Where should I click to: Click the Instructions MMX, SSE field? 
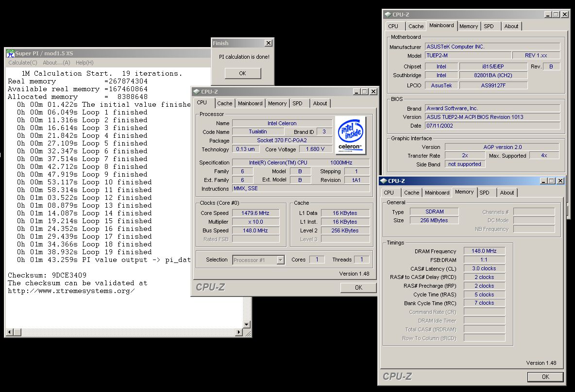click(301, 189)
